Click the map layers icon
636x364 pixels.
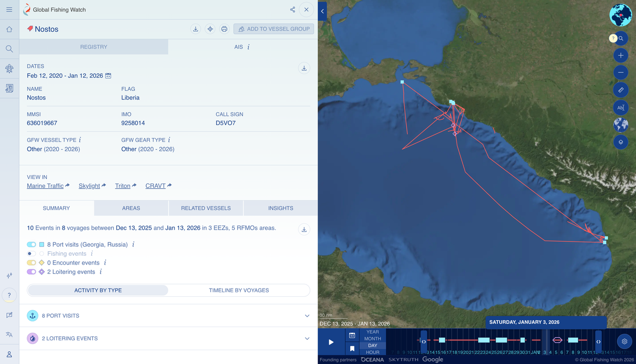click(x=621, y=142)
